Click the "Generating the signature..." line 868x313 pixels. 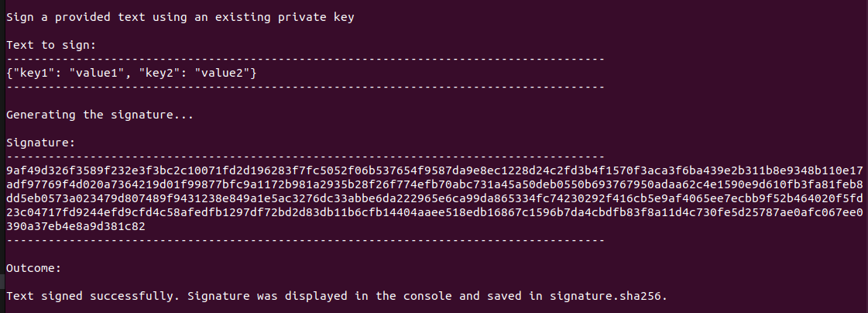[x=99, y=115]
